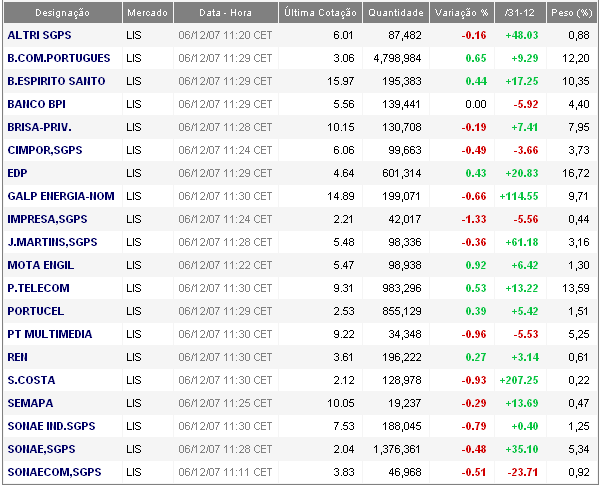
Task: Select the 0.92 variation value
Action: (x=476, y=265)
